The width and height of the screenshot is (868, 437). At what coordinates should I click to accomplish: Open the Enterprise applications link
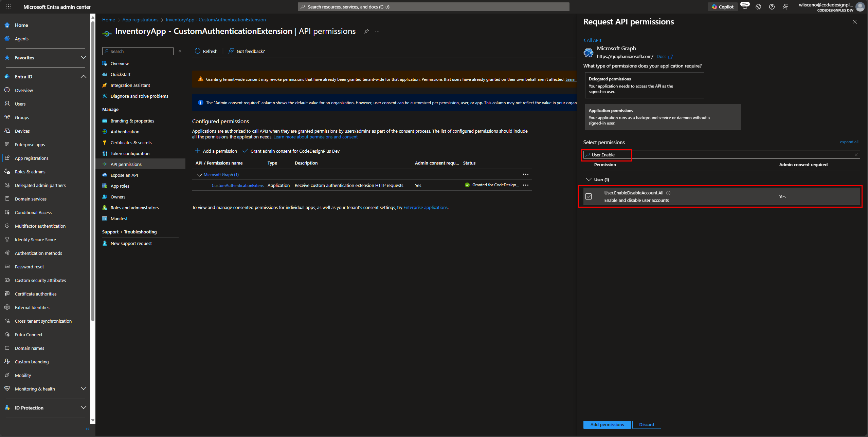[425, 207]
